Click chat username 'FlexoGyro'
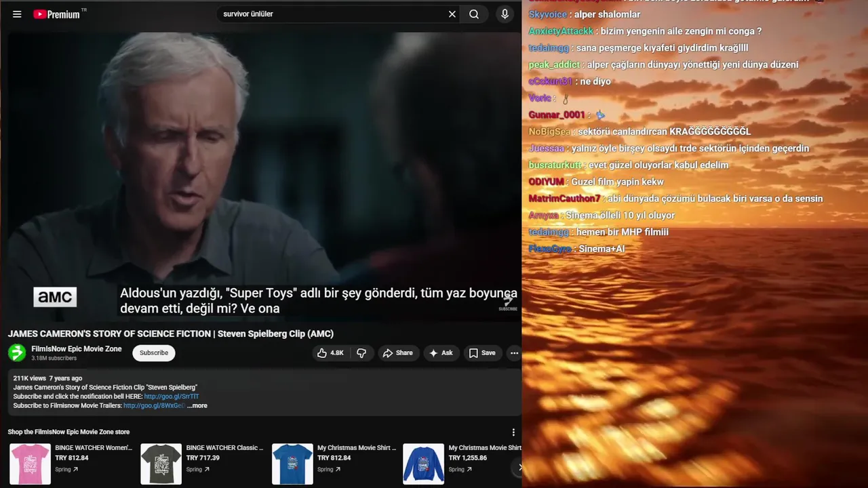The image size is (868, 488). coord(550,249)
